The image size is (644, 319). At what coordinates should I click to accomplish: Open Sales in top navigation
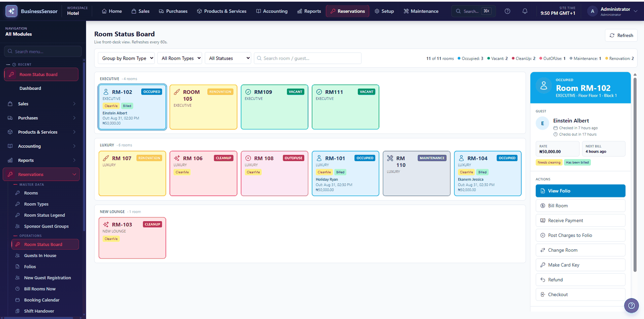coord(140,11)
